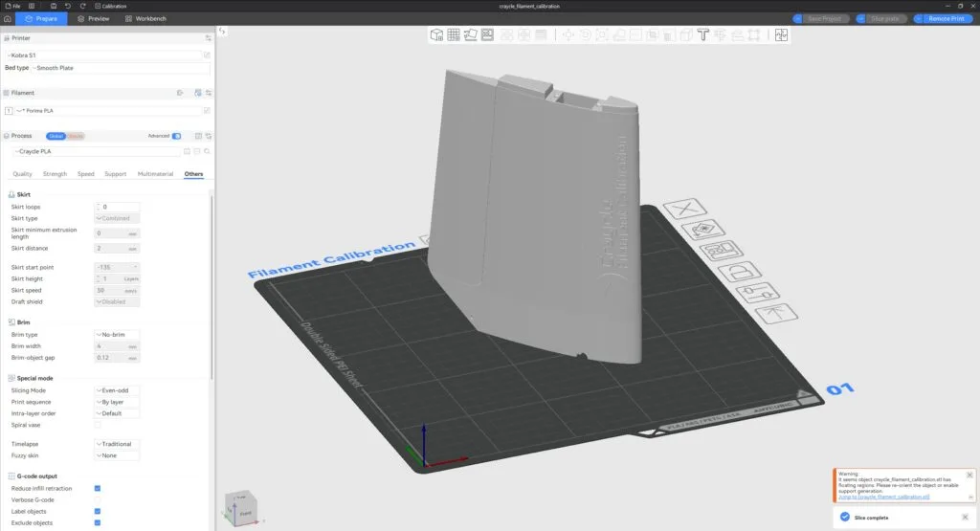Uncheck Reduce infill retraction checkbox
Image resolution: width=980 pixels, height=531 pixels.
98,488
